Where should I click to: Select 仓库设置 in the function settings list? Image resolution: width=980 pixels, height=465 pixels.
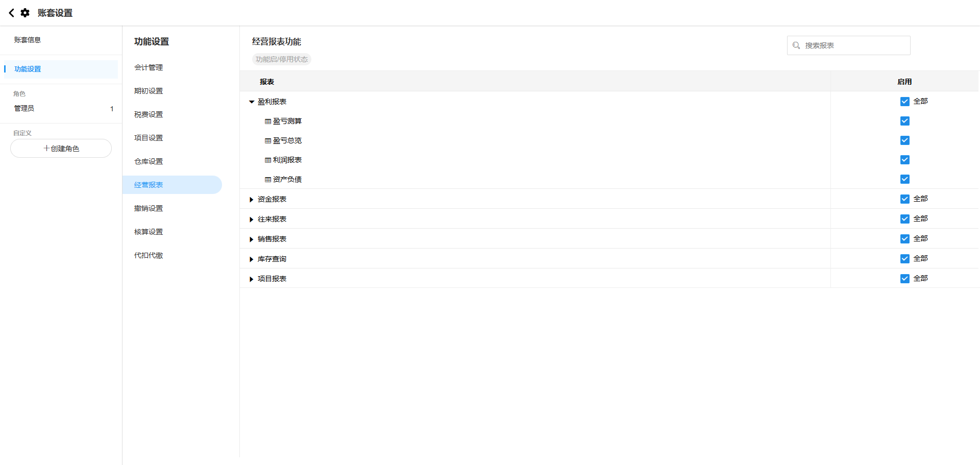tap(149, 161)
